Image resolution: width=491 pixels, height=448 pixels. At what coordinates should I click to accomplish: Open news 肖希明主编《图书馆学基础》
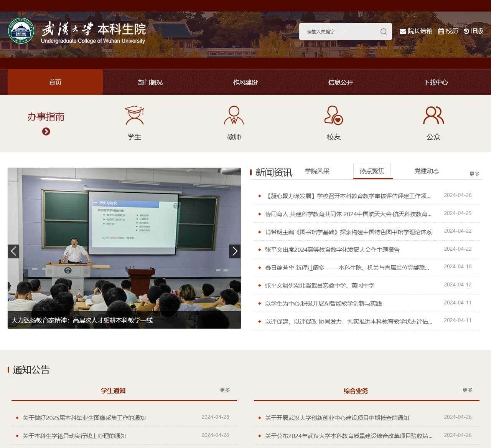coord(348,232)
